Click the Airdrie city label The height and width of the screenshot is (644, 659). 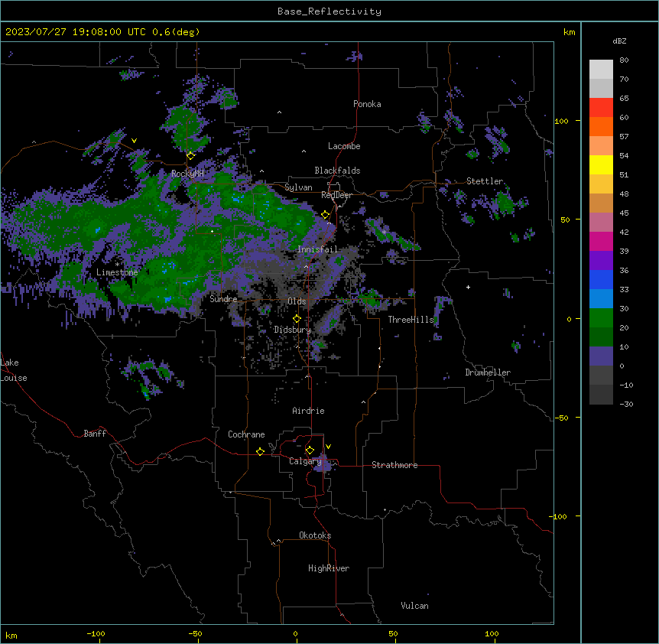coord(309,411)
